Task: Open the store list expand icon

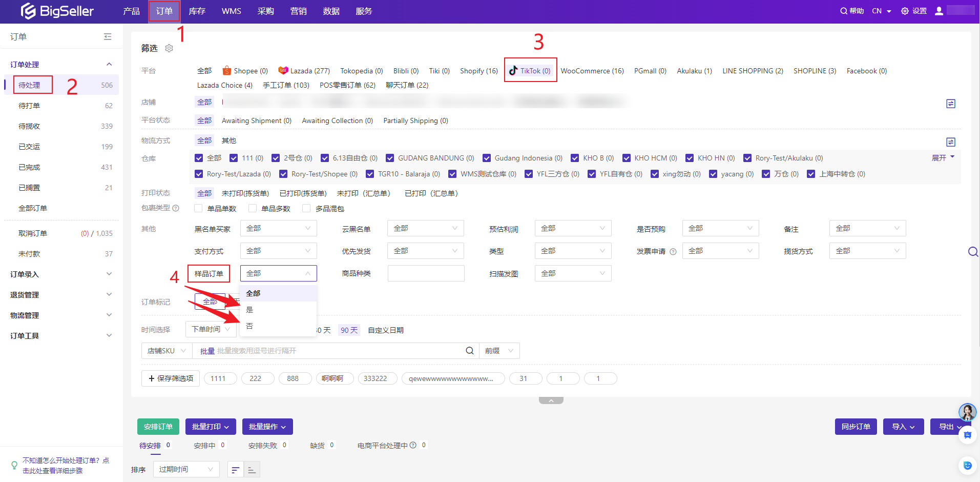Action: [950, 104]
